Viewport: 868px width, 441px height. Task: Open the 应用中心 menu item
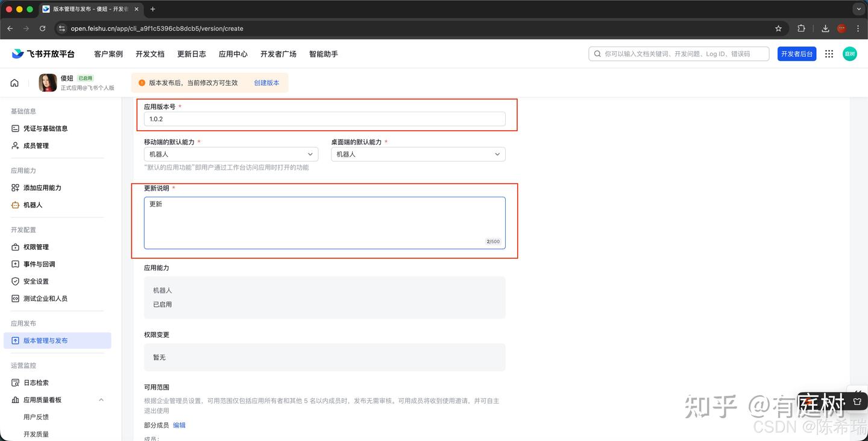[233, 54]
